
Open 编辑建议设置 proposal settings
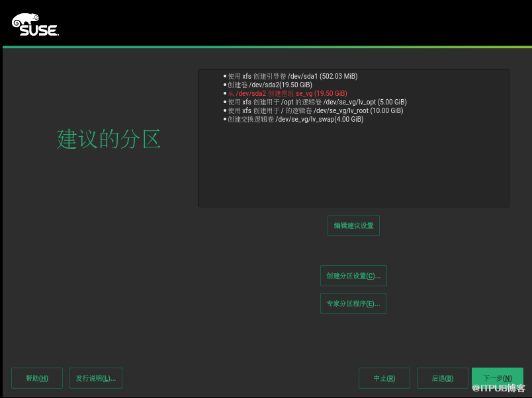pyautogui.click(x=353, y=225)
